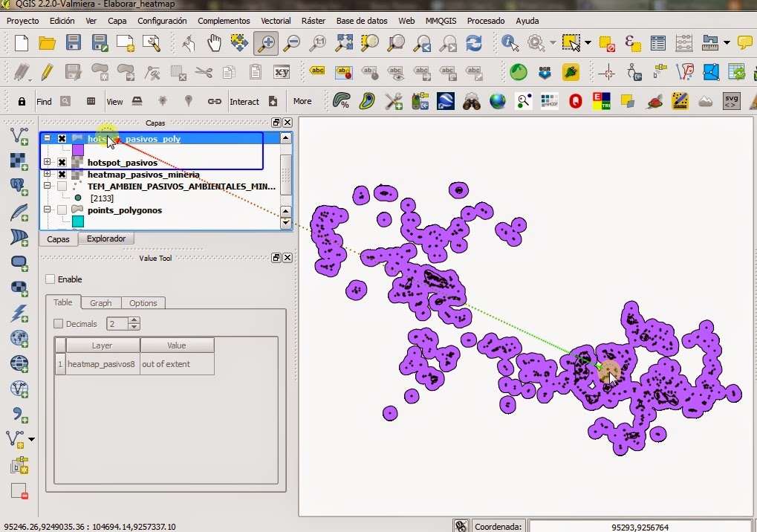Click the tape measure tool icon

(709, 43)
